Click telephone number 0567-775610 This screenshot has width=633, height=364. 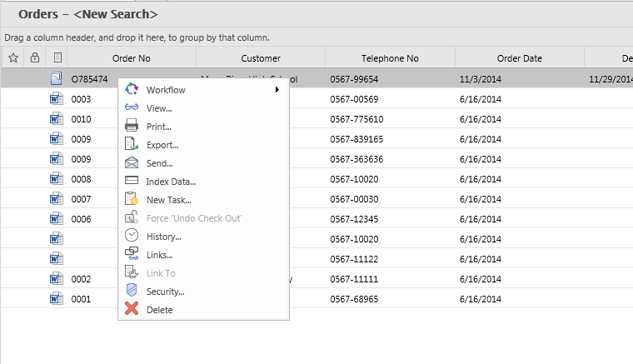click(356, 119)
